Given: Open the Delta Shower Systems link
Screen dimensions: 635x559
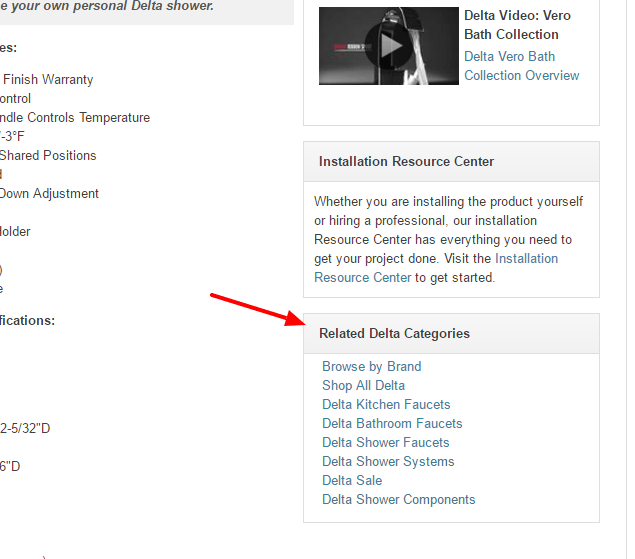Looking at the screenshot, I should pos(388,461).
